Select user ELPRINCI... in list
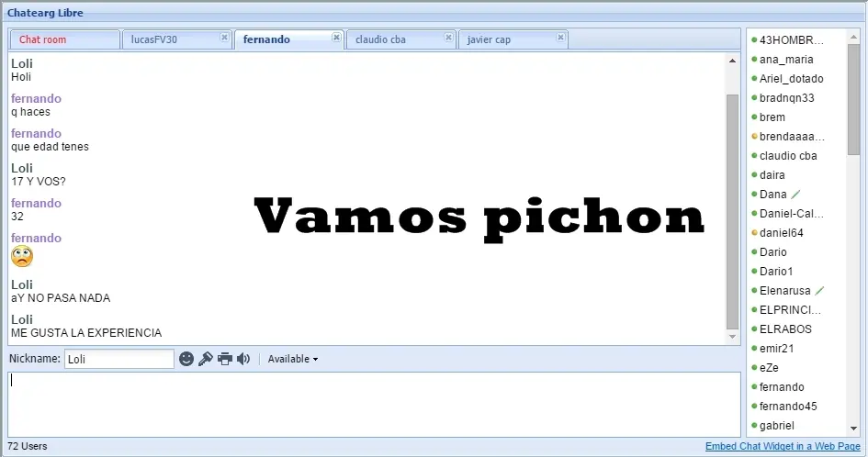Viewport: 868px width, 457px height. point(790,310)
